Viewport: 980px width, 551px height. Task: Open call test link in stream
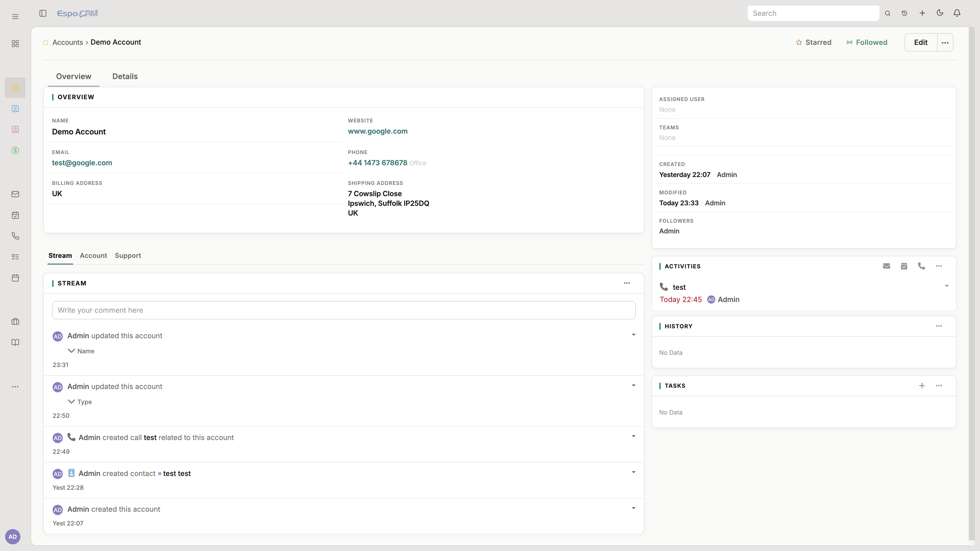tap(150, 438)
